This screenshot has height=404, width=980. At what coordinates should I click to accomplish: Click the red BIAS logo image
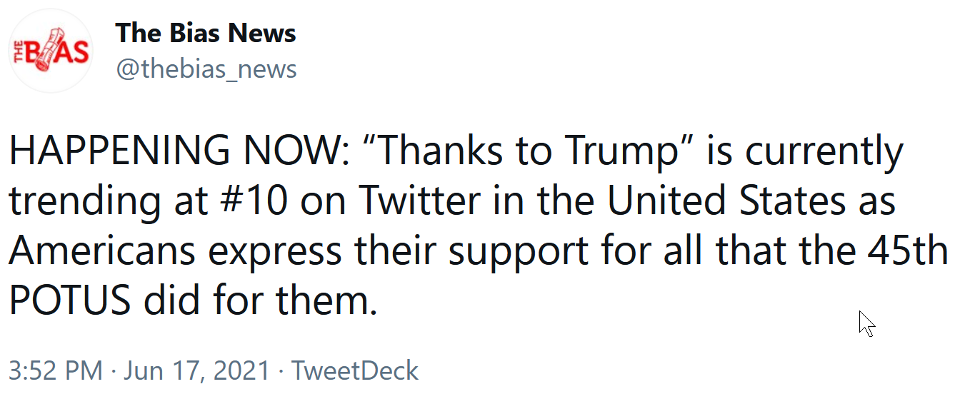[51, 52]
